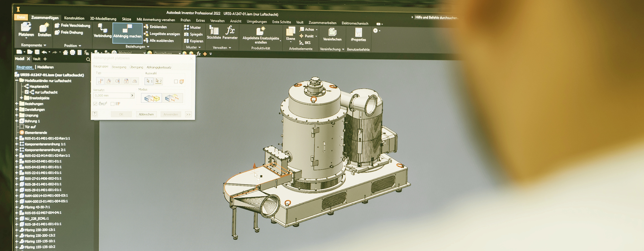The image size is (644, 251).
Task: Expand the Darstellungen folder in browser
Action: (16, 109)
